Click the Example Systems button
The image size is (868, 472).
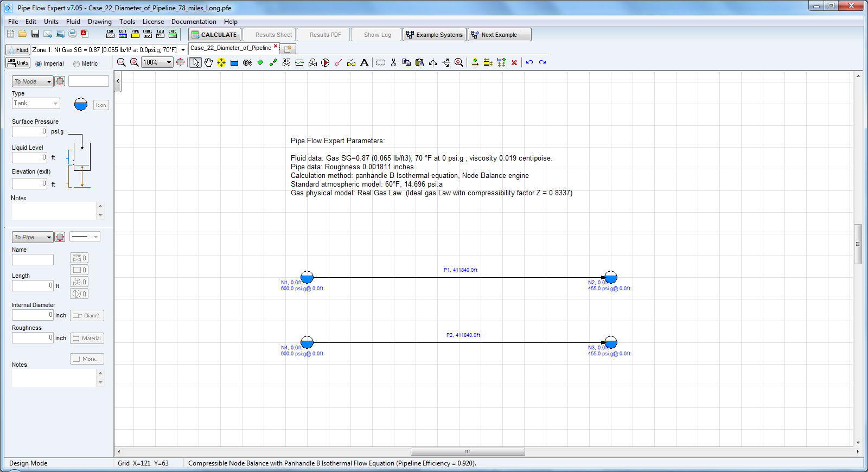[x=435, y=35]
